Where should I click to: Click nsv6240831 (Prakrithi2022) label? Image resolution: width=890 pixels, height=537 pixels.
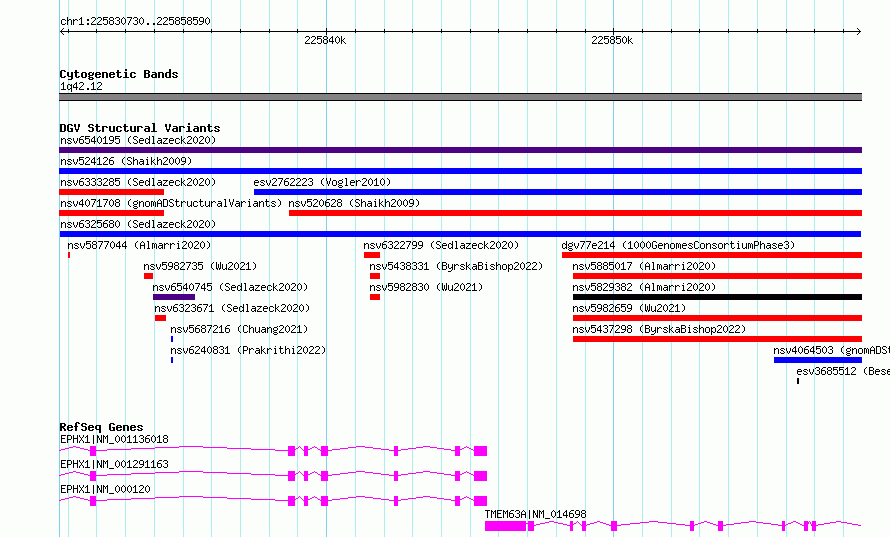(x=248, y=350)
